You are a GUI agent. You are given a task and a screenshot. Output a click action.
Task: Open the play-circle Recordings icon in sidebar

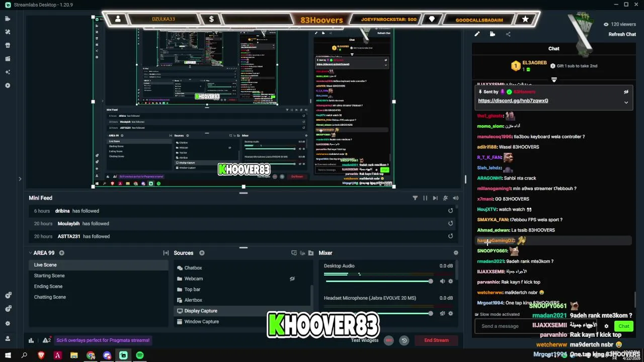click(x=8, y=85)
